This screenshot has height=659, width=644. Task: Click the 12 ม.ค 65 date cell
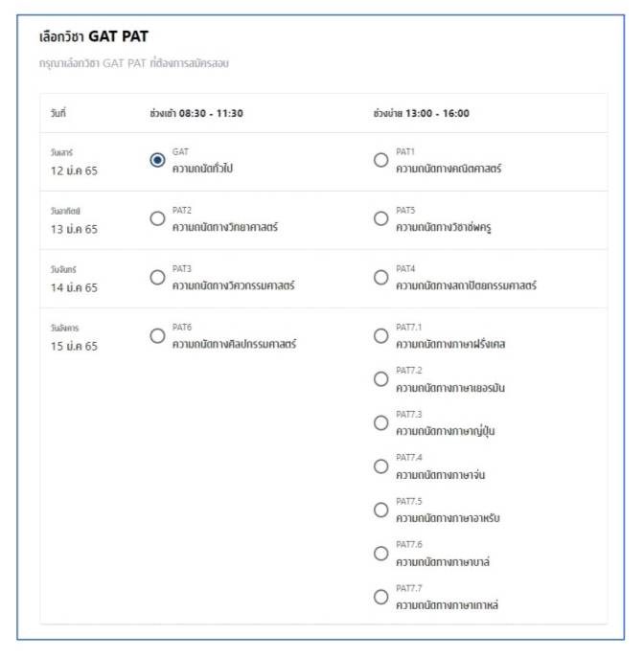pyautogui.click(x=74, y=170)
